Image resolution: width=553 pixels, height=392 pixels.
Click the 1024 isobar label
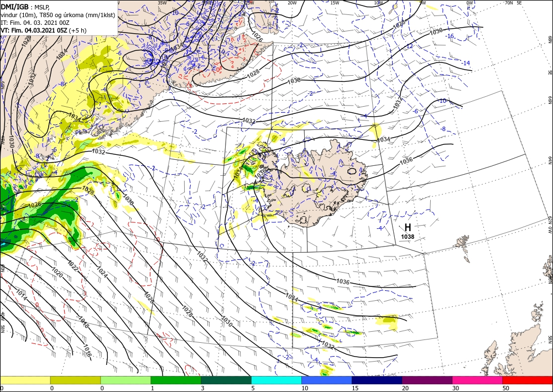[102, 272]
